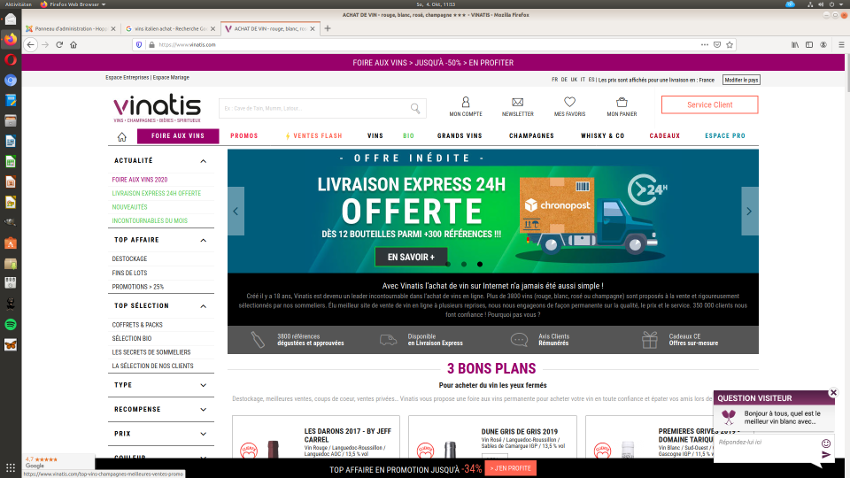Open Ubuntu Software from dock
The width and height of the screenshot is (850, 478).
coord(10,243)
